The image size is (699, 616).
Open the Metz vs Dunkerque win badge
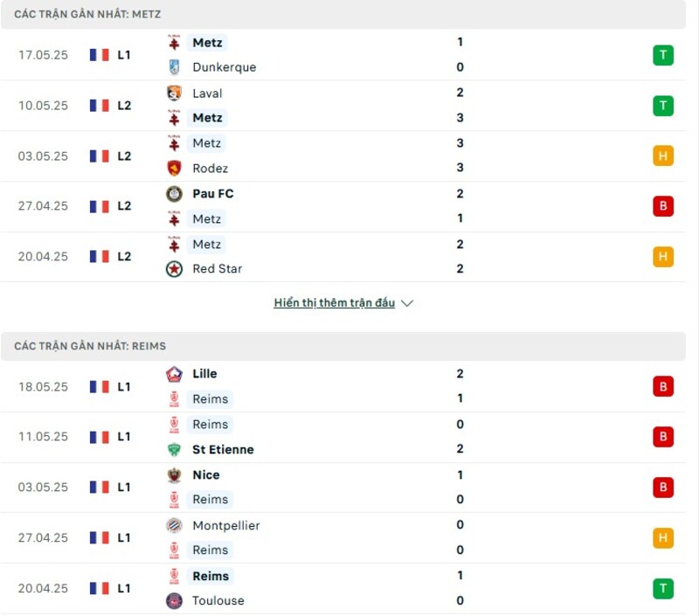(662, 55)
